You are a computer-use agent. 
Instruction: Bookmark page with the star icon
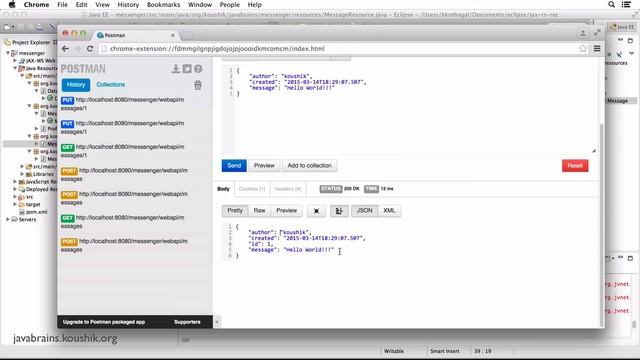[x=583, y=49]
